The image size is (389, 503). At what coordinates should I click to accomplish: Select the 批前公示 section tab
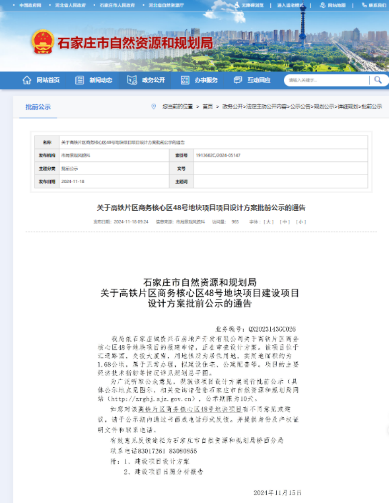tap(38, 107)
